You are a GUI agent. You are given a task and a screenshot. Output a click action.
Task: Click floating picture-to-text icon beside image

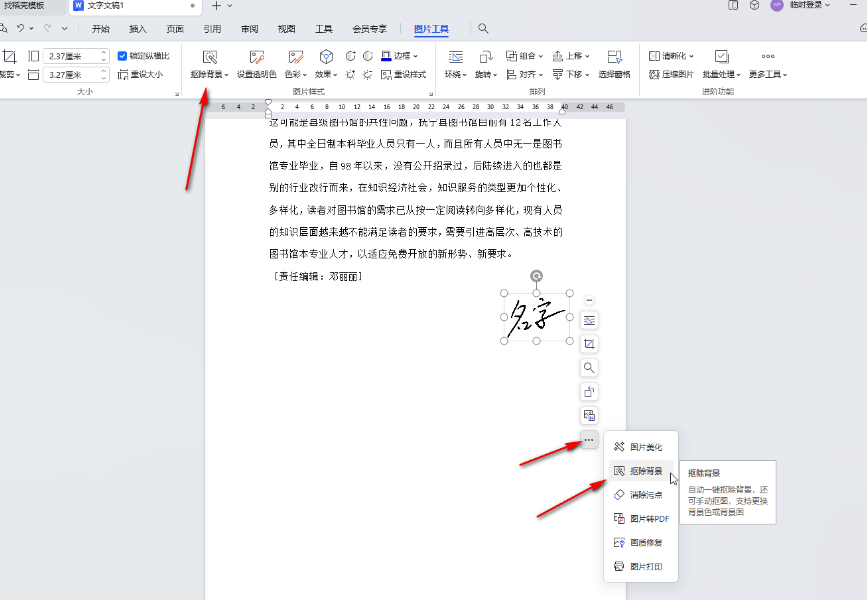(x=589, y=415)
